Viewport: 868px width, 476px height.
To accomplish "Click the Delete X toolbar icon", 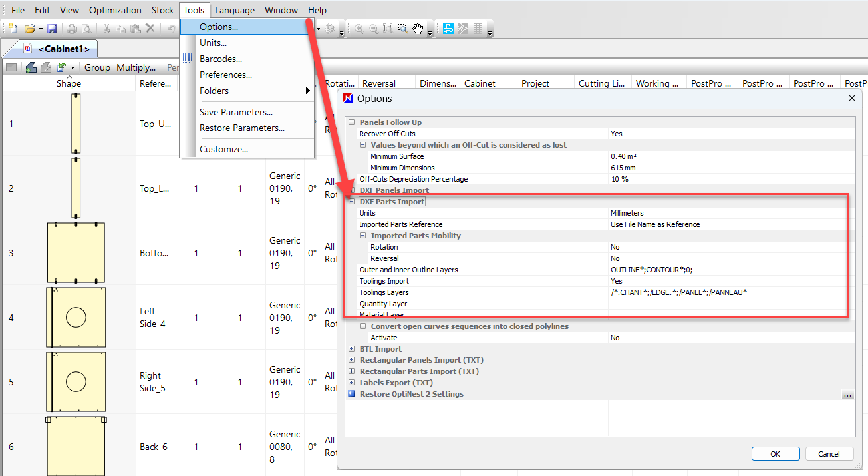I will pyautogui.click(x=150, y=29).
